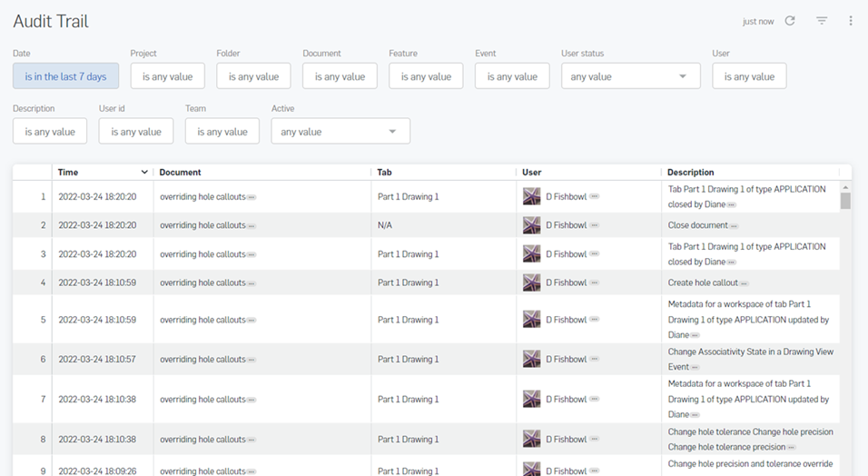Image resolution: width=868 pixels, height=476 pixels.
Task: Click the refresh icon next to just now
Action: [x=790, y=21]
